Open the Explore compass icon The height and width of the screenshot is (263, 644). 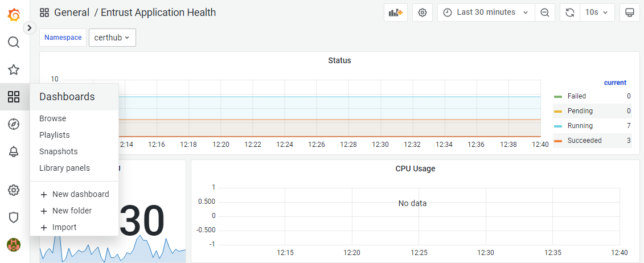[14, 124]
